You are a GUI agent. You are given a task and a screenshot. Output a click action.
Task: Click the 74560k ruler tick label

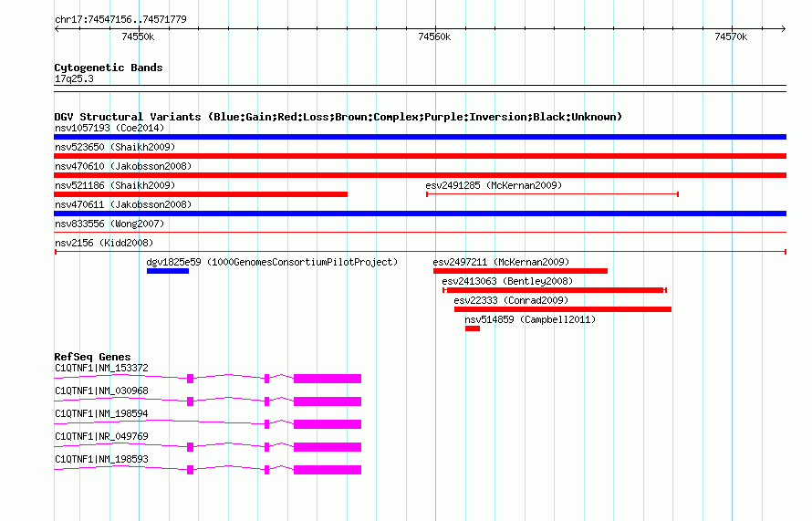tap(434, 36)
